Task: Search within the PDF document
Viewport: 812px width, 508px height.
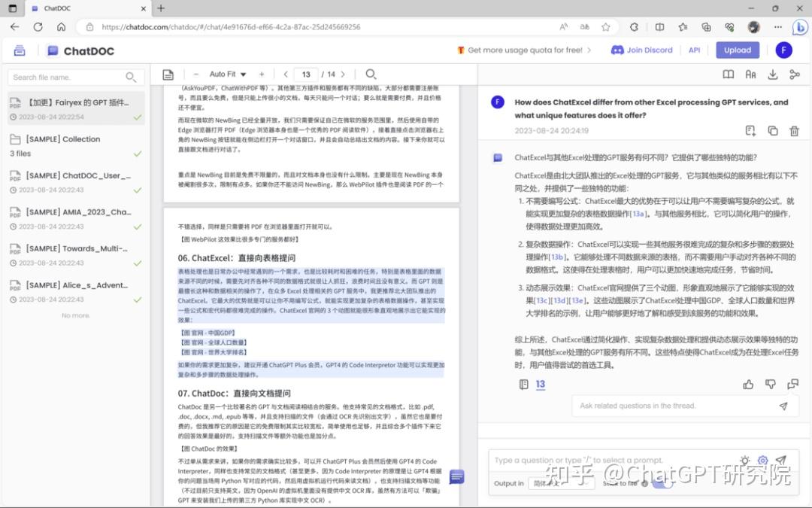Action: (371, 74)
